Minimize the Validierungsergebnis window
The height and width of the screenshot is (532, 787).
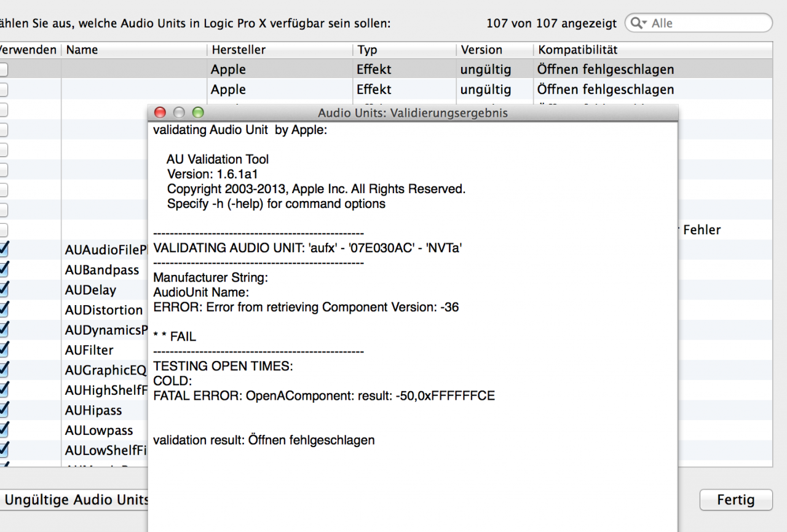[x=179, y=113]
